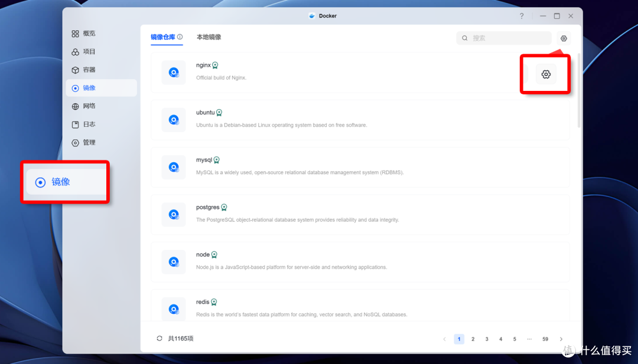Click the node image thumbnail
638x364 pixels.
pos(174,261)
